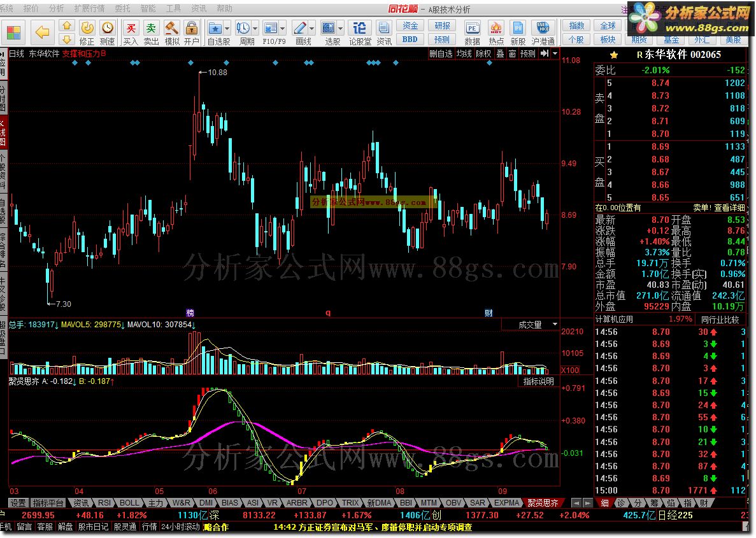
Task: Expand the 自选股 dropdown arrow
Action: click(227, 29)
